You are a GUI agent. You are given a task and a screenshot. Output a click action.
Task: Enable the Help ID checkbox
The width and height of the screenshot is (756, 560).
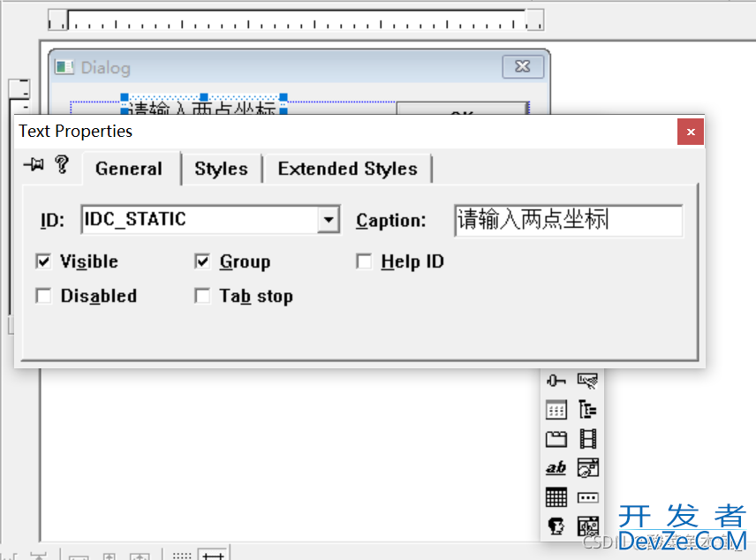pyautogui.click(x=364, y=261)
